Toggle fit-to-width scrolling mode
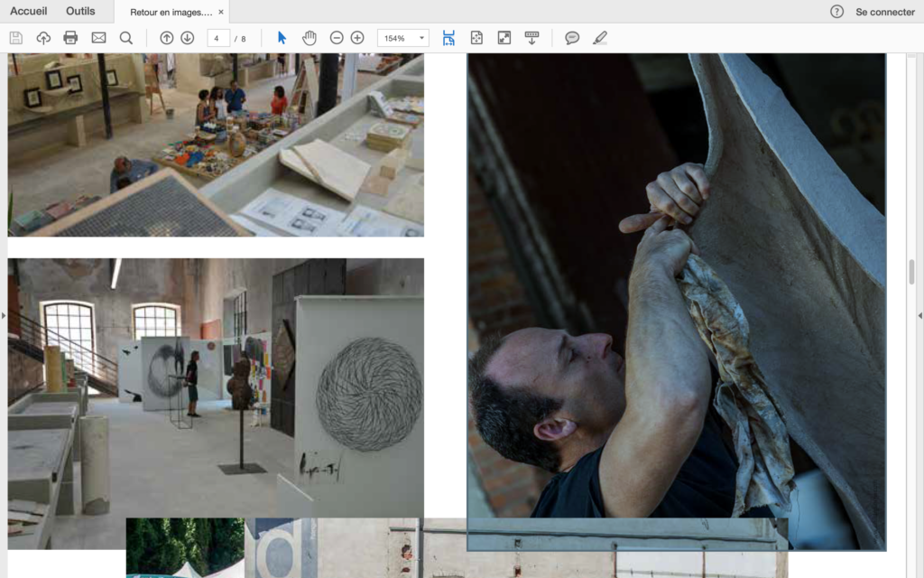 pyautogui.click(x=448, y=38)
